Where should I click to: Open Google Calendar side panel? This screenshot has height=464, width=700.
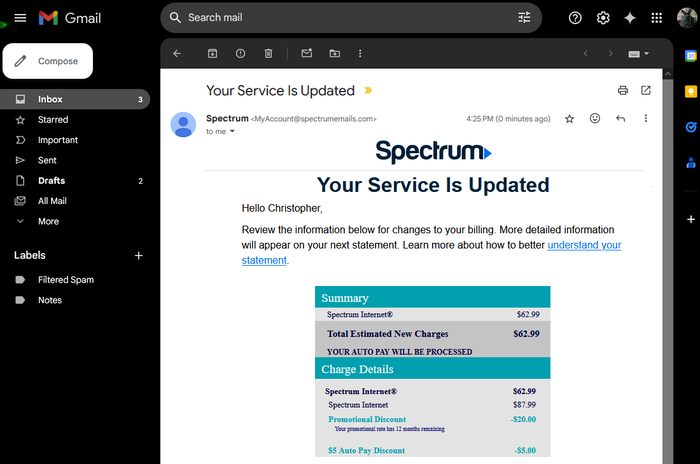[x=691, y=56]
